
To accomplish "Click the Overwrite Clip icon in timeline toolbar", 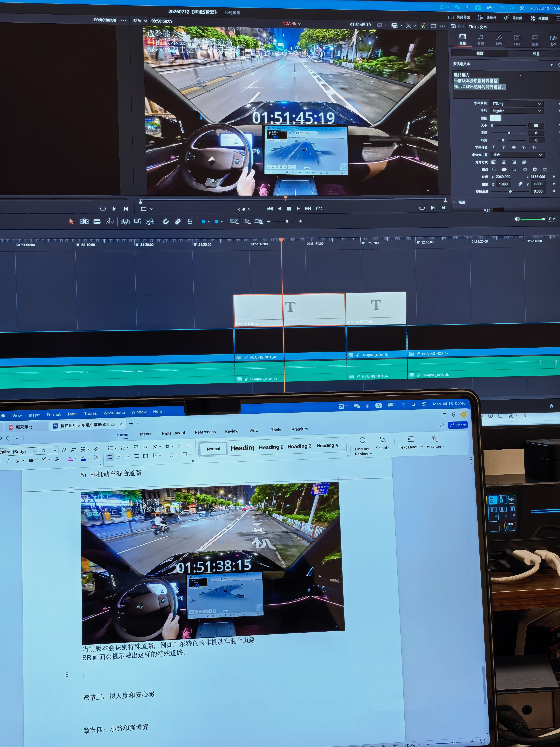I will click(x=137, y=222).
